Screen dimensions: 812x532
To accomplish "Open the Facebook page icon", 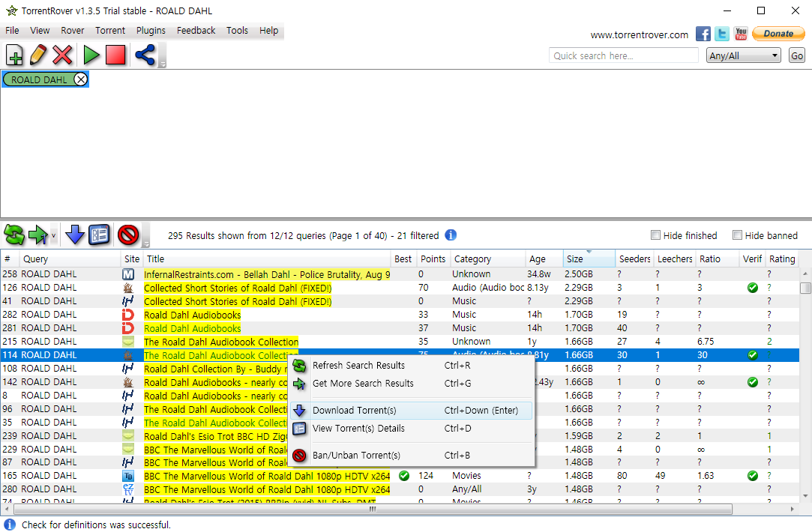I will (703, 34).
